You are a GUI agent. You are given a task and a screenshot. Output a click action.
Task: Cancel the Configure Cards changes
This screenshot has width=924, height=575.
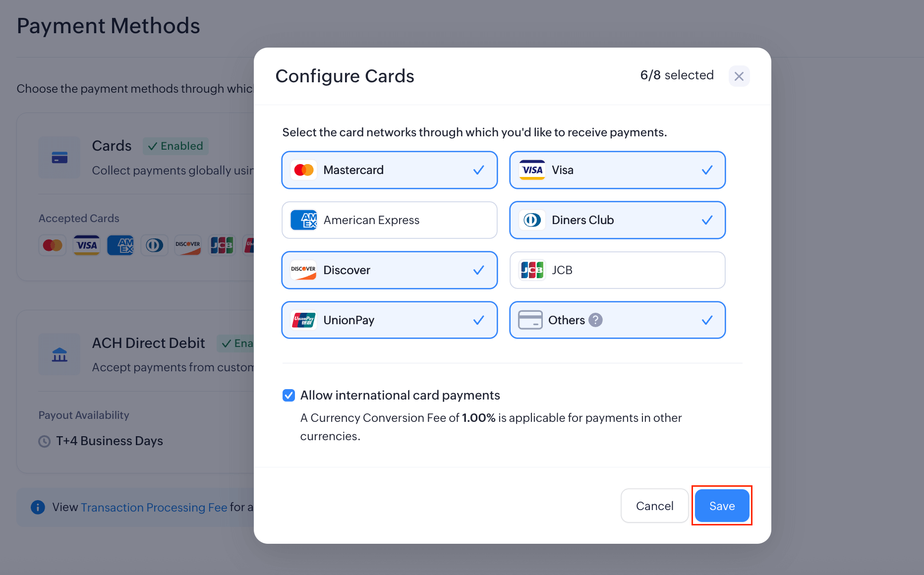654,506
